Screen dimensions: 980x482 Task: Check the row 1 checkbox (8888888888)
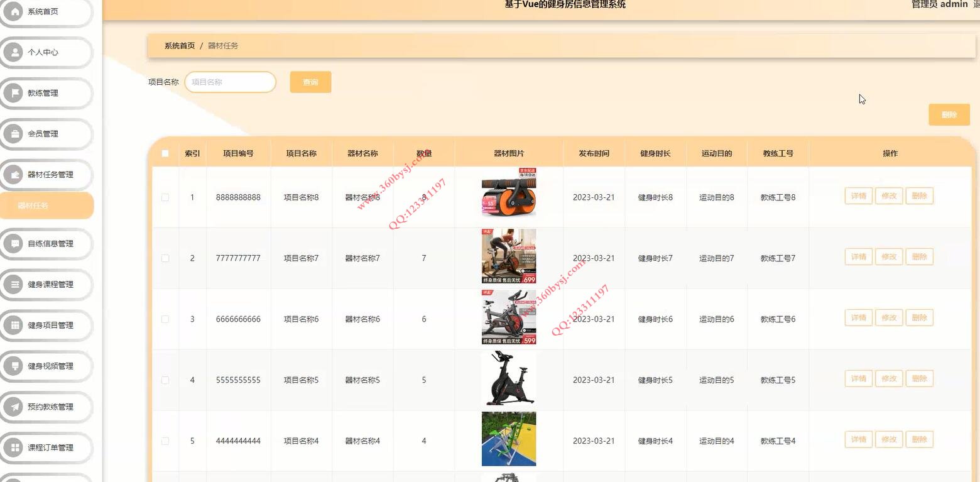165,197
